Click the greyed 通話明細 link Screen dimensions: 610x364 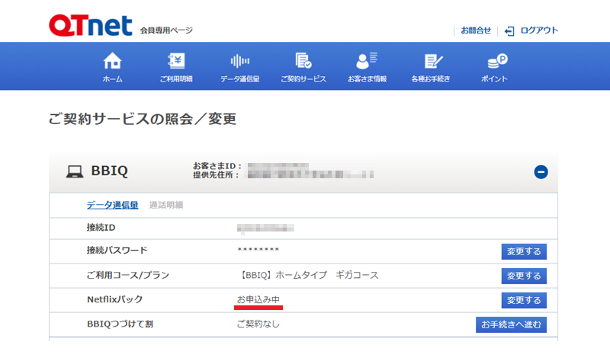(x=166, y=205)
